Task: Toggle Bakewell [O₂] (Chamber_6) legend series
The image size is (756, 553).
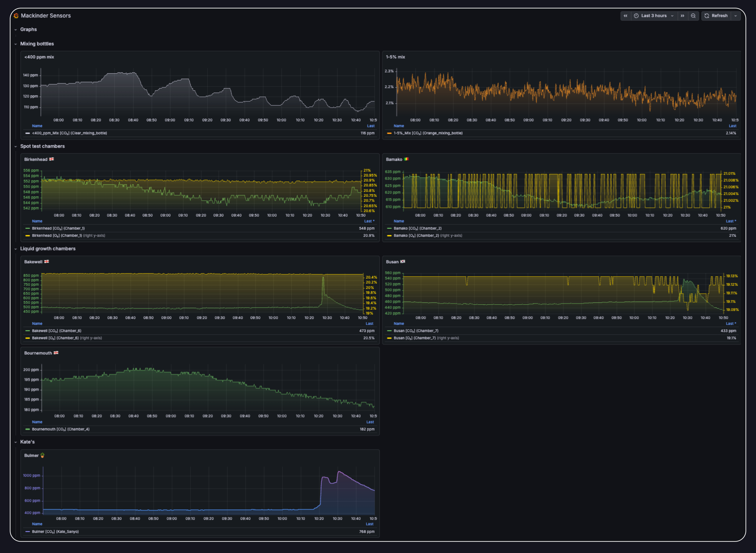Action: 55,338
